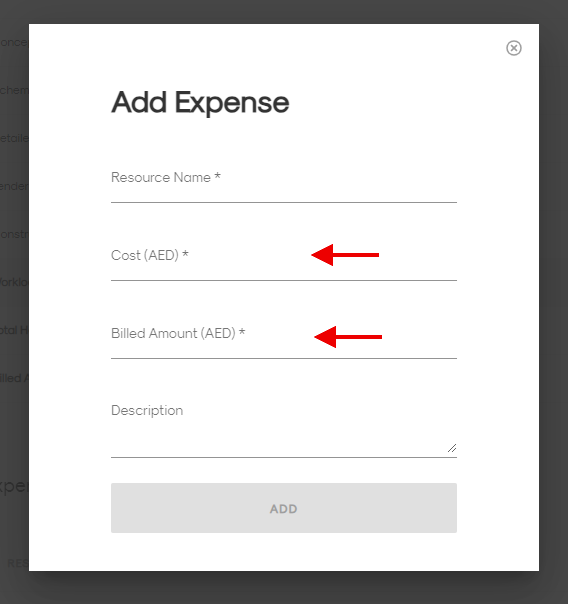The image size is (568, 604).
Task: Click the required asterisk after Resource Name
Action: [x=218, y=176]
